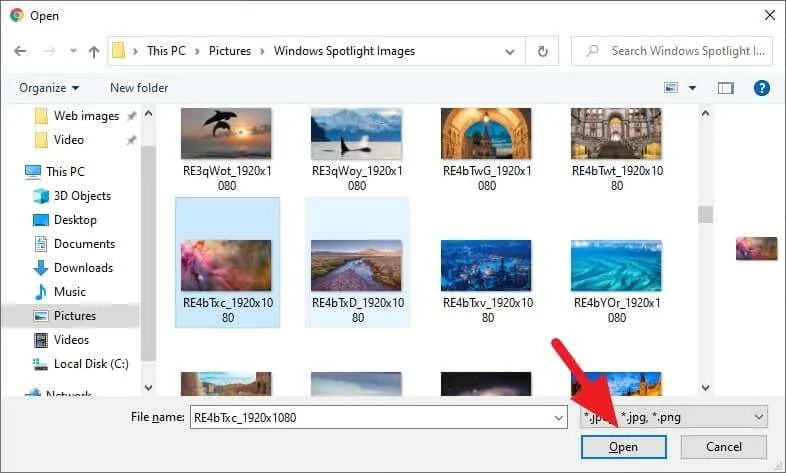The image size is (786, 473).
Task: Select Pictures in address breadcrumb
Action: (230, 51)
